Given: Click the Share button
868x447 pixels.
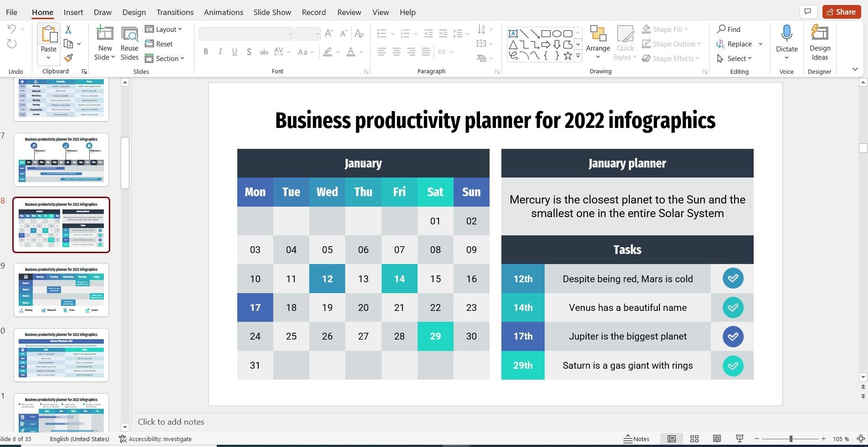Looking at the screenshot, I should coord(841,12).
